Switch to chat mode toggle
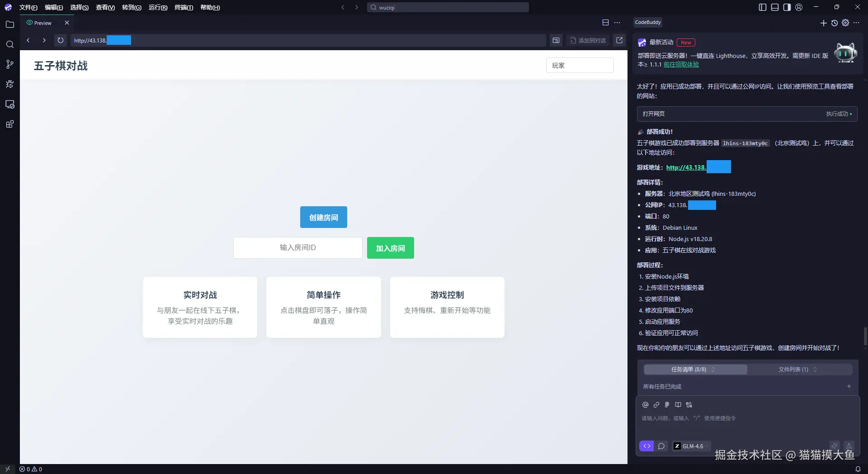Screen dimensions: 868x474 pos(661,446)
